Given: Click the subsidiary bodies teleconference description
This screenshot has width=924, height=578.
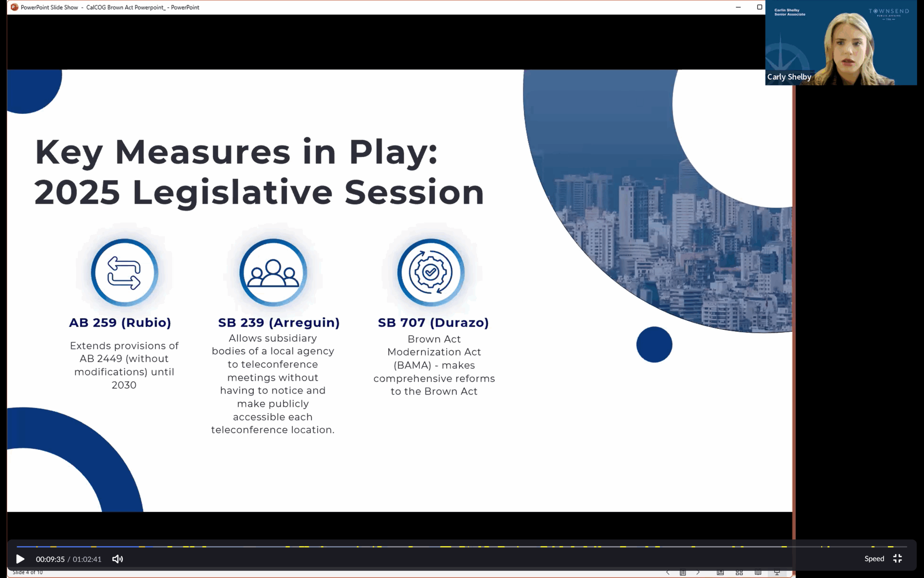Looking at the screenshot, I should pyautogui.click(x=273, y=384).
